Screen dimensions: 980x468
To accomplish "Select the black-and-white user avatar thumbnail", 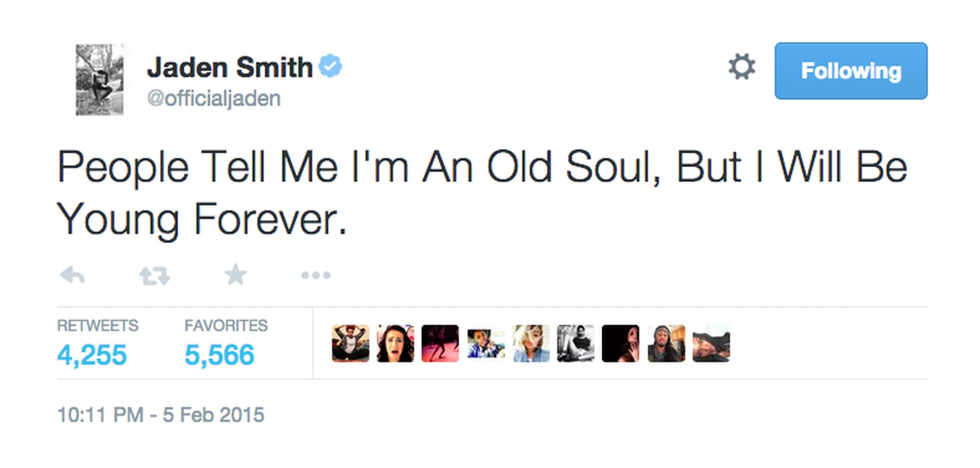I will click(x=575, y=343).
